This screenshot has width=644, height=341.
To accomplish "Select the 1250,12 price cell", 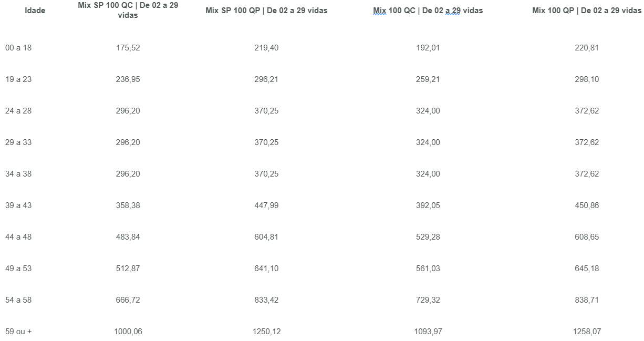I will pos(266,332).
